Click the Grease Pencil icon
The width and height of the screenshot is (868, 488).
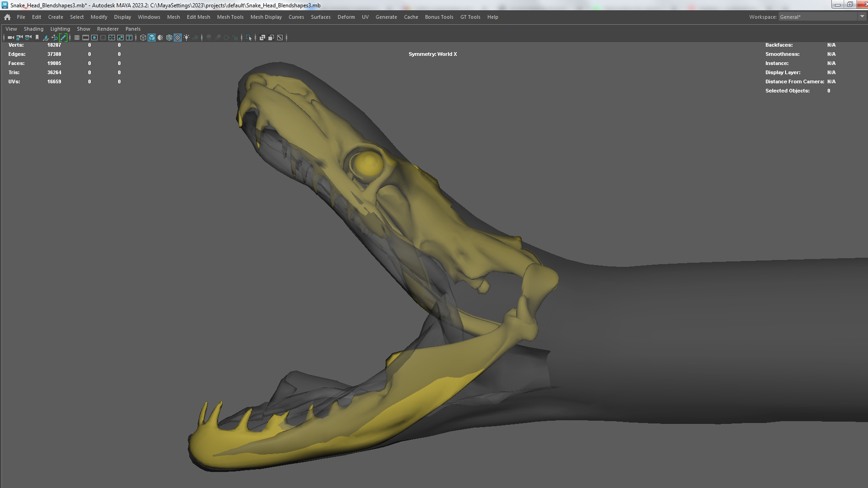[63, 38]
